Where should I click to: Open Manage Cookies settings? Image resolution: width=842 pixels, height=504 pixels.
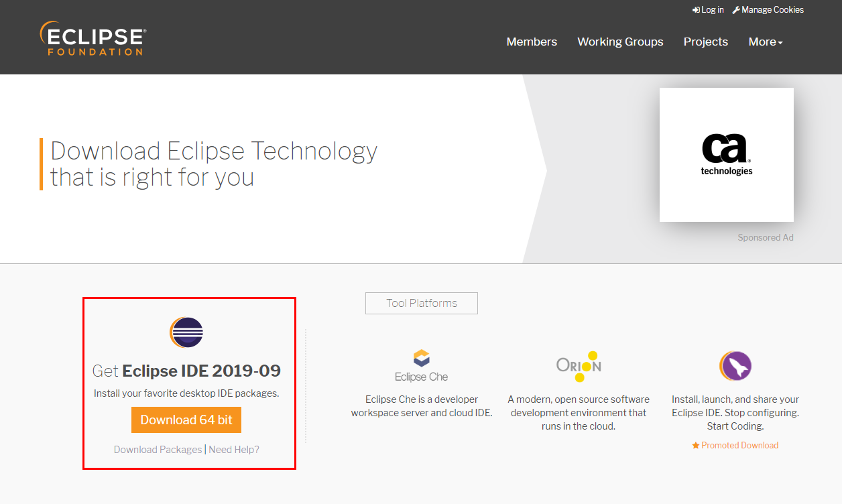click(x=768, y=9)
